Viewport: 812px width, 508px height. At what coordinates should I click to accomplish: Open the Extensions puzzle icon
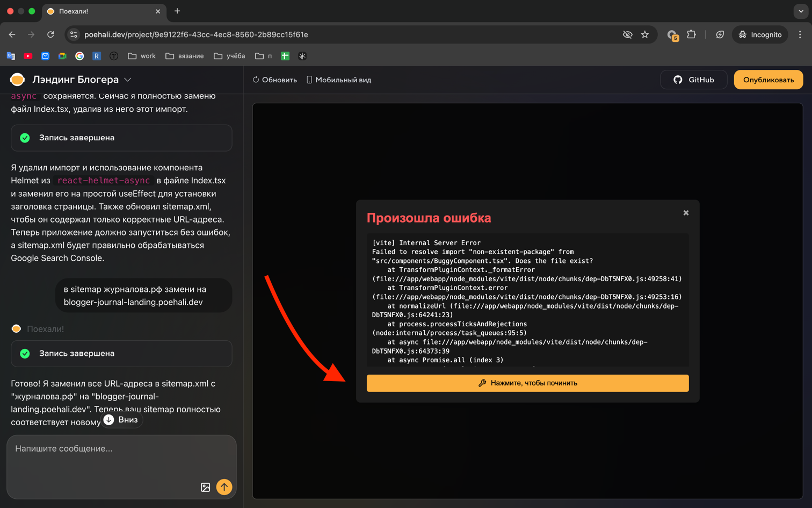coord(691,34)
